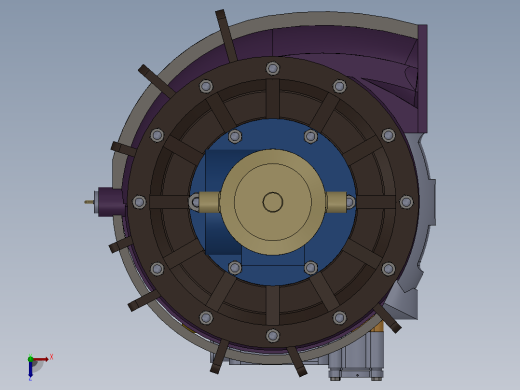Select the small center shaft circle
Screen dimensions: 520x390
[x=273, y=202]
